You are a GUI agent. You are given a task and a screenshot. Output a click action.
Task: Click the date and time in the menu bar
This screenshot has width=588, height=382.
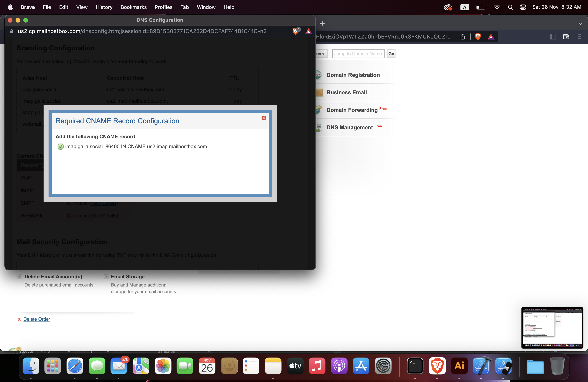point(557,7)
